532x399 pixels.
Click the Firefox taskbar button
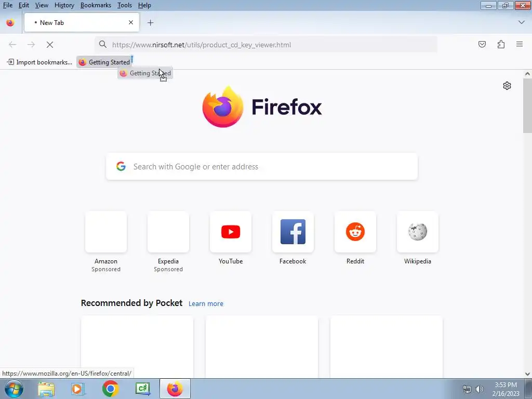[x=175, y=389]
